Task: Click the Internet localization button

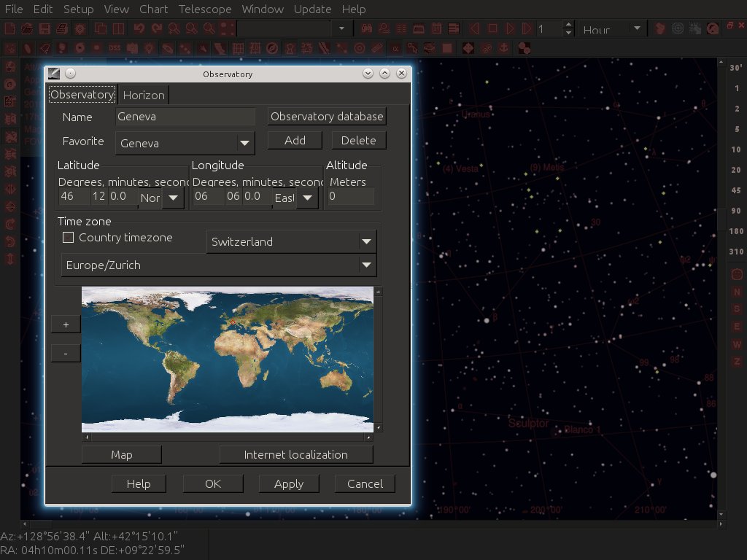Action: pyautogui.click(x=296, y=455)
